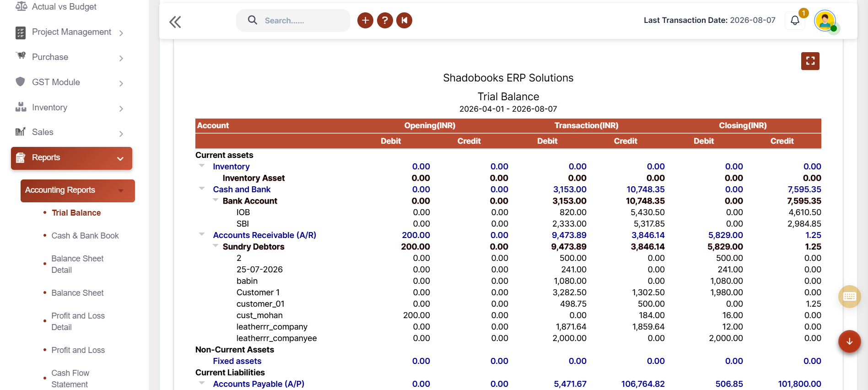Click the IOB bank account row
868x390 pixels.
coord(508,212)
